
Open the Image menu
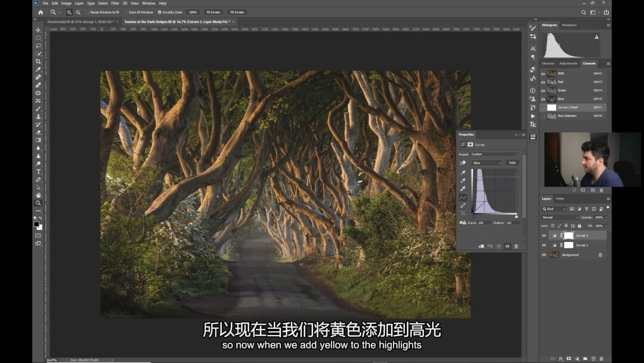(x=66, y=4)
